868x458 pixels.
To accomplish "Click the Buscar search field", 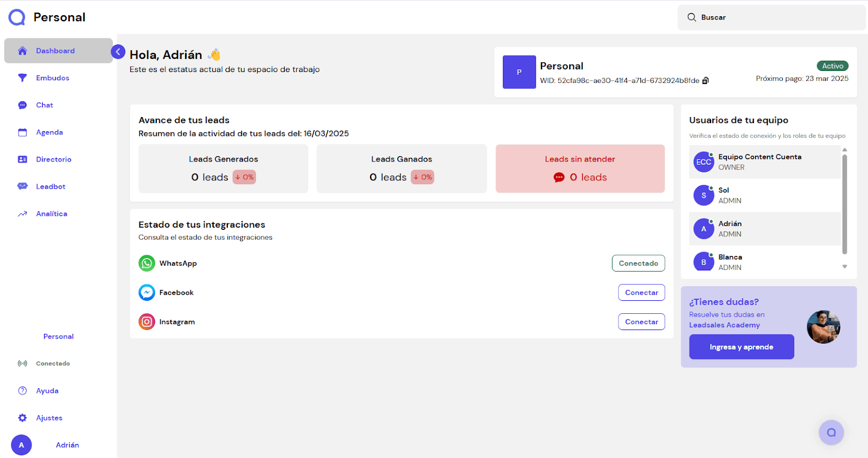I will (771, 17).
